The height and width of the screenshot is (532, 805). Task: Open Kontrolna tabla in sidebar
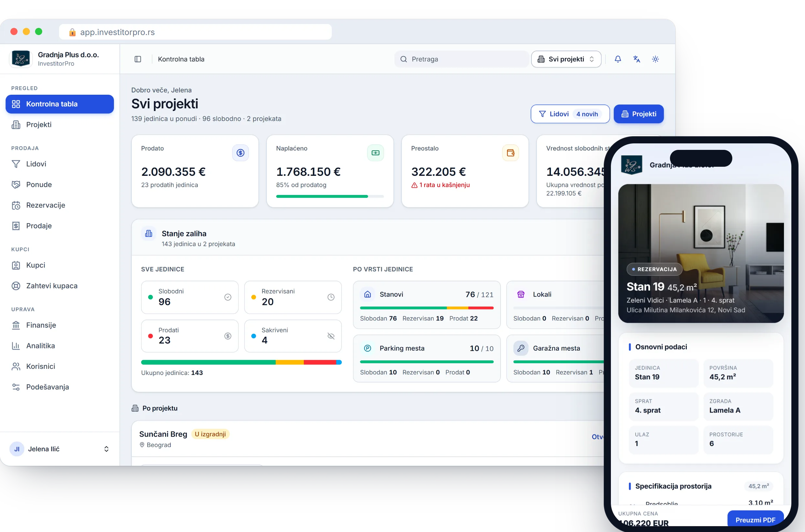tap(60, 104)
